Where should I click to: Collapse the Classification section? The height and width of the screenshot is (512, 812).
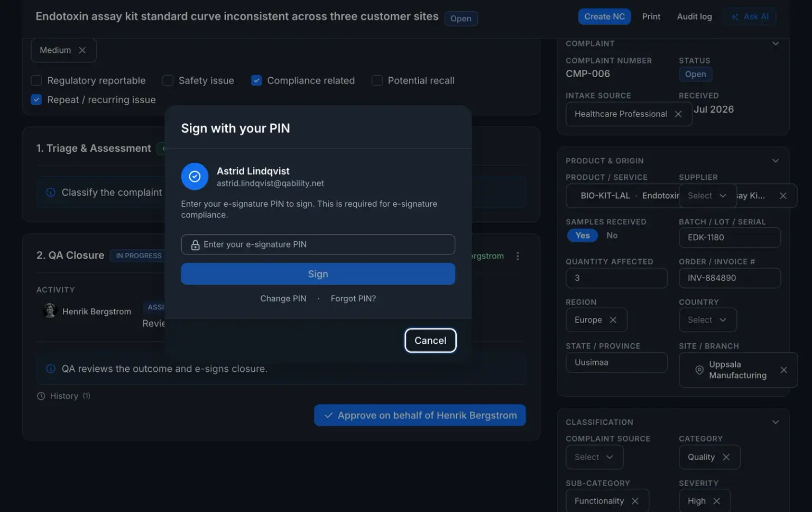point(776,422)
